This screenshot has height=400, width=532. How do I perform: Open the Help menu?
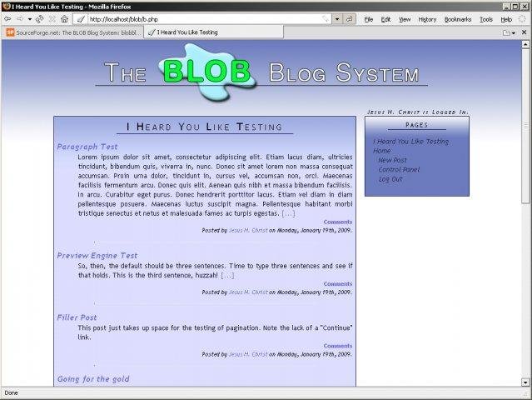pyautogui.click(x=506, y=20)
